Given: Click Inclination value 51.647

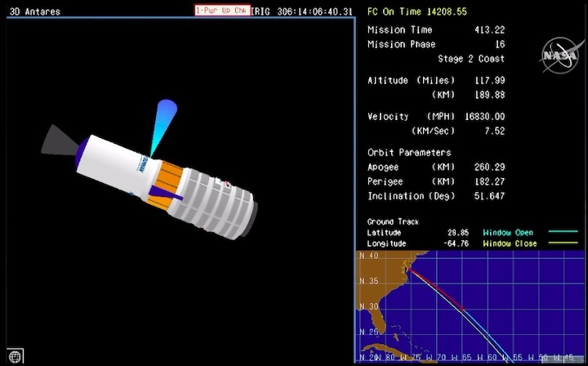Looking at the screenshot, I should [489, 196].
